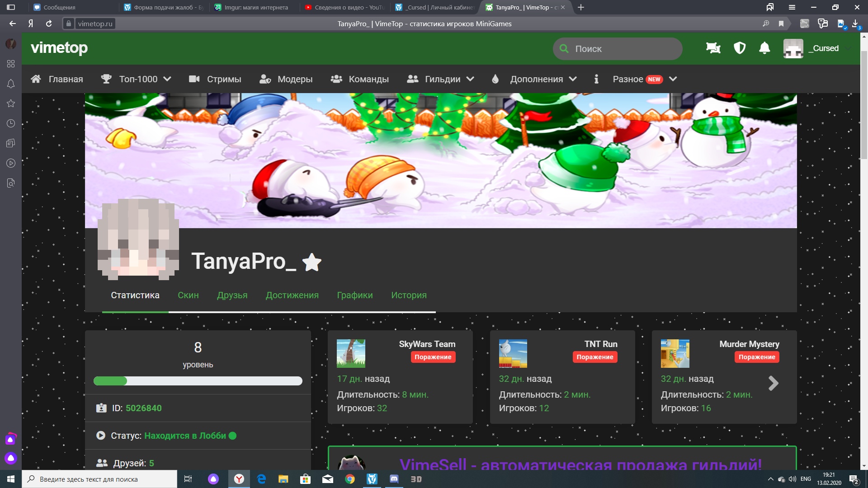Open browser menu hamburger button

point(792,7)
